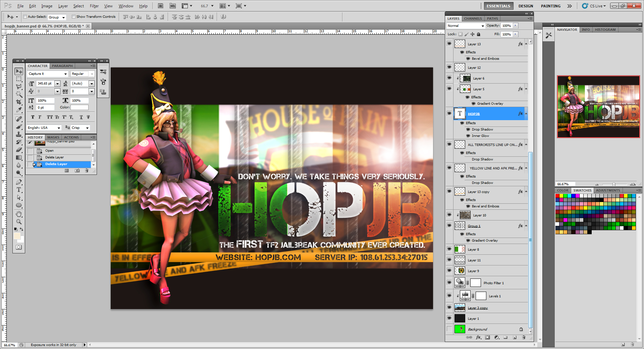Select the Gradient tool
Image resolution: width=644 pixels, height=349 pixels.
point(19,157)
